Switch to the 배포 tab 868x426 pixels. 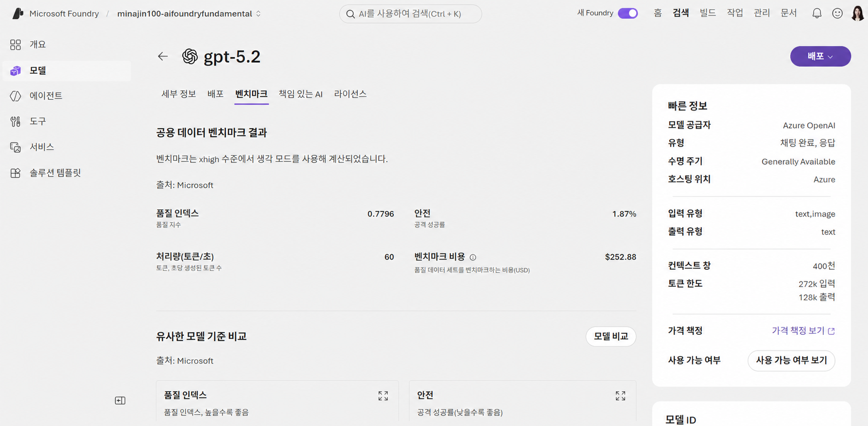click(216, 94)
